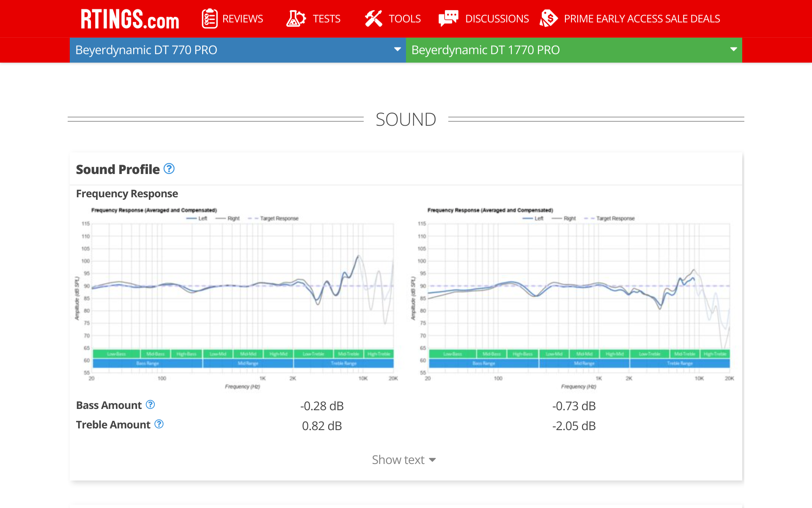Click the Tools wrench icon

pyautogui.click(x=373, y=19)
